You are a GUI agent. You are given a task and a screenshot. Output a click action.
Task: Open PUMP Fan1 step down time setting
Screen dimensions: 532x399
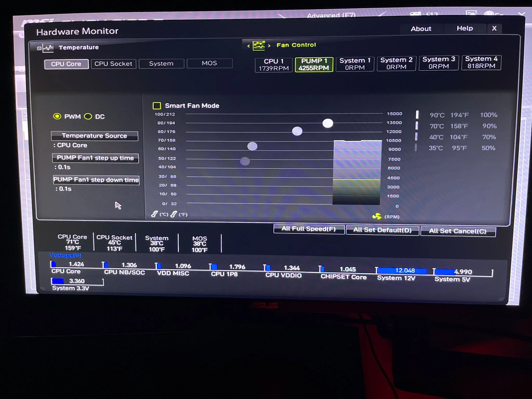coord(96,180)
